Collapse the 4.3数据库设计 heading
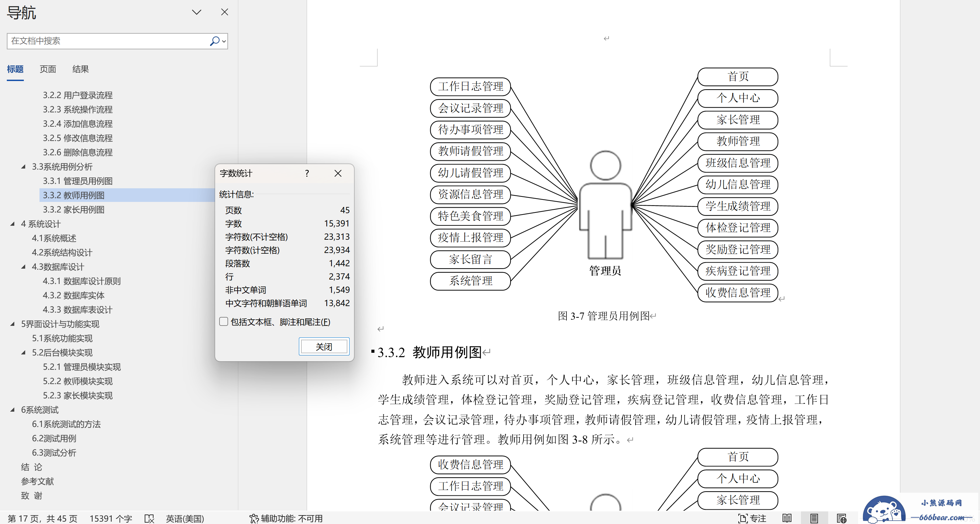 [x=23, y=267]
